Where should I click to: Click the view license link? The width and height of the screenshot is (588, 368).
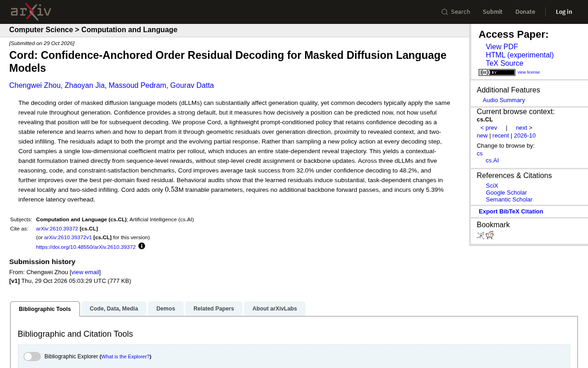click(x=529, y=72)
